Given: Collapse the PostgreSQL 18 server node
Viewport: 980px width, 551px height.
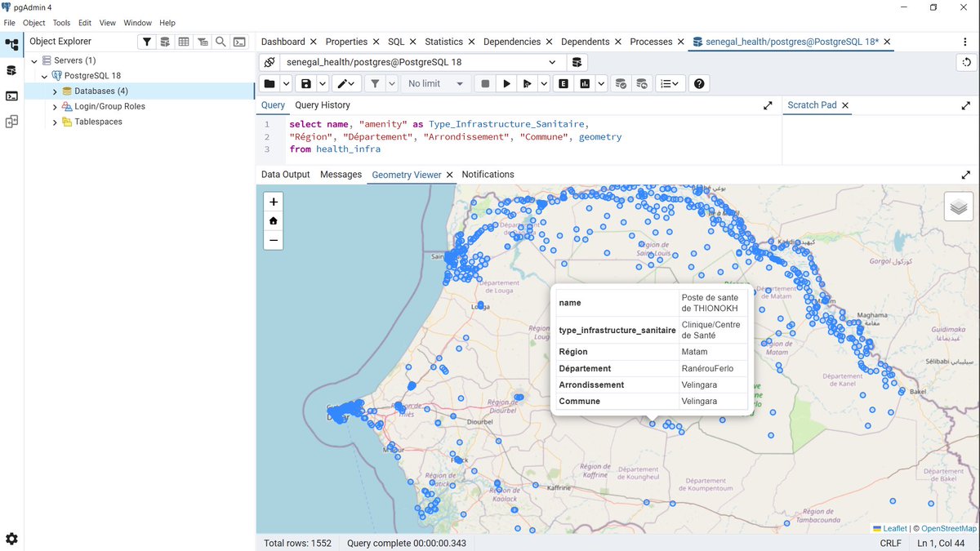Looking at the screenshot, I should point(45,76).
